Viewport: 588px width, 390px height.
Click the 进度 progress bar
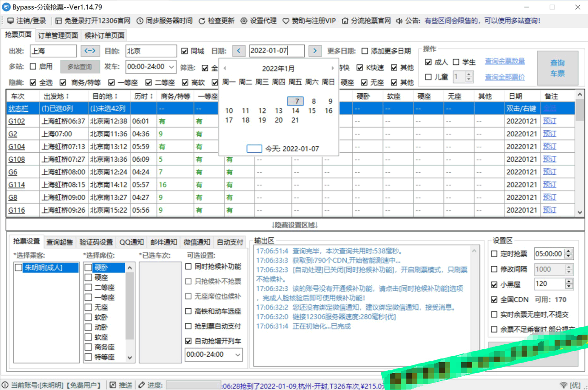pyautogui.click(x=193, y=385)
